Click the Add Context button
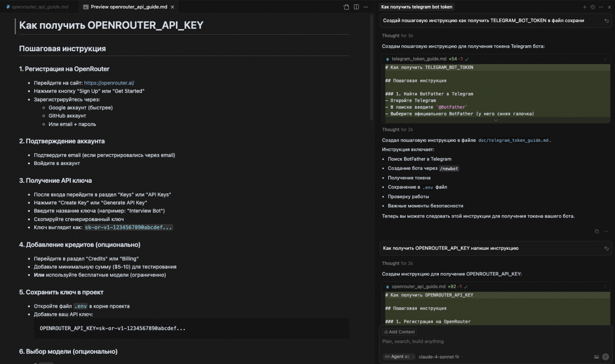 [x=399, y=332]
